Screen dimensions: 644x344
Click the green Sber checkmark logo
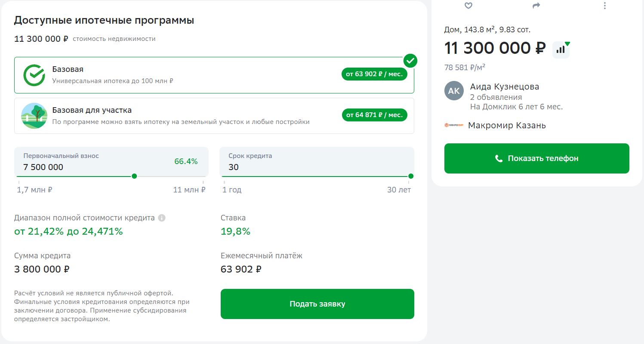(34, 75)
